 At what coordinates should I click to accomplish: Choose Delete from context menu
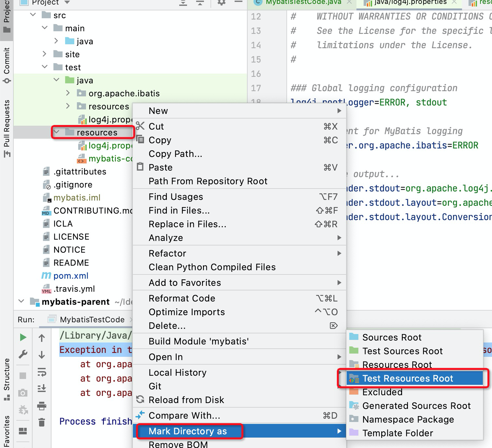[239, 326]
